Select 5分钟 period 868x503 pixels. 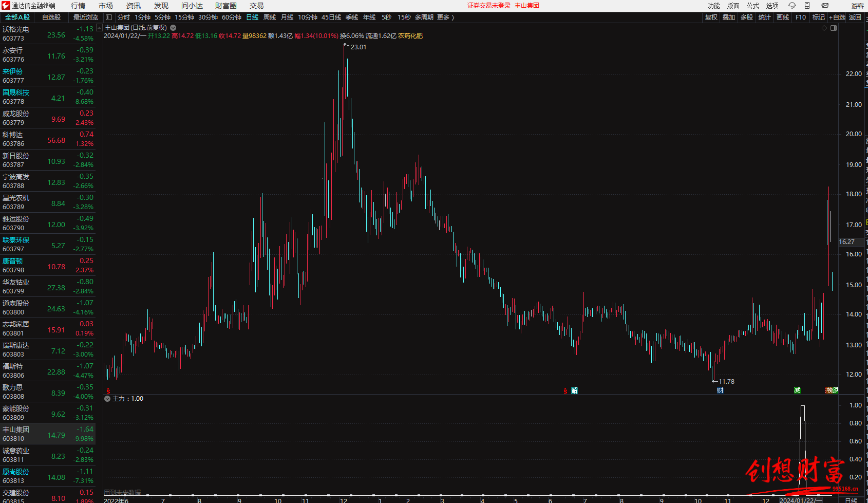(x=162, y=17)
